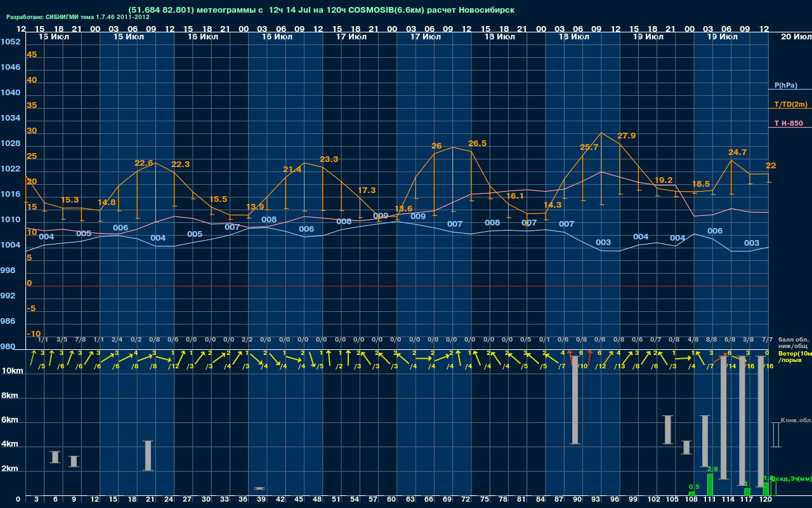Select the T H-850 legend label
Image resolution: width=812 pixels, height=508 pixels.
pyautogui.click(x=788, y=123)
